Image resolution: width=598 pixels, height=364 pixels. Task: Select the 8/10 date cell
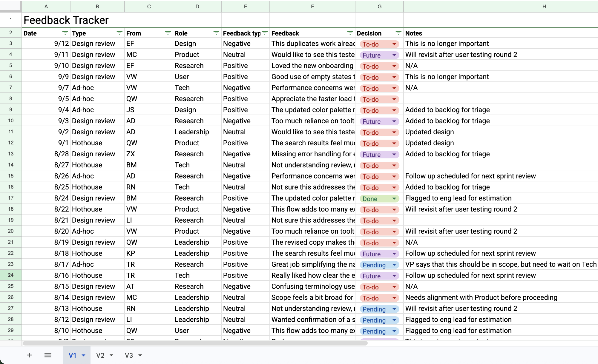[46, 330]
